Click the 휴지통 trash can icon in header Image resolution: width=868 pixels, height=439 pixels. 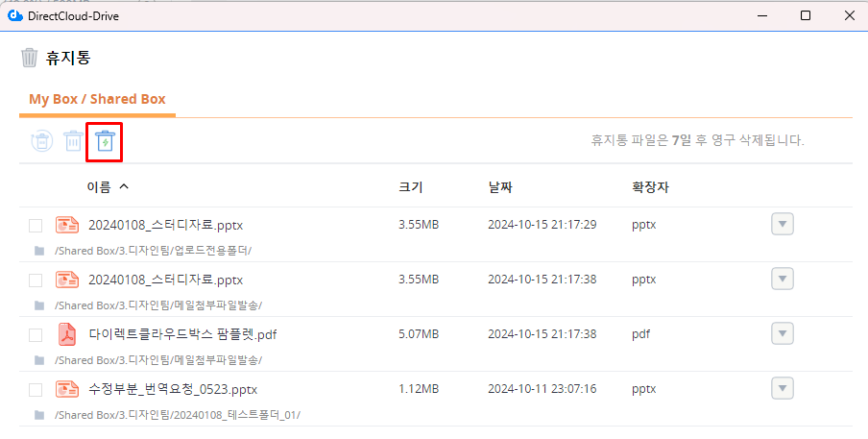pyautogui.click(x=30, y=58)
